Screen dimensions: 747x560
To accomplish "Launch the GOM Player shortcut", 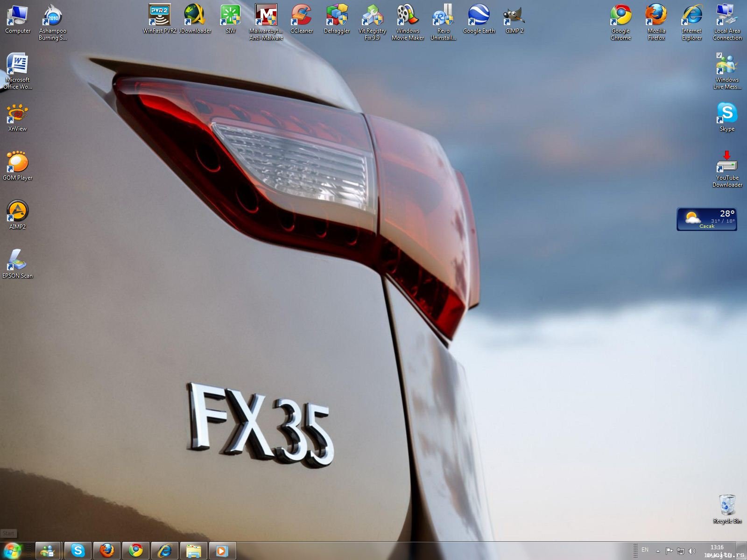I will [18, 166].
